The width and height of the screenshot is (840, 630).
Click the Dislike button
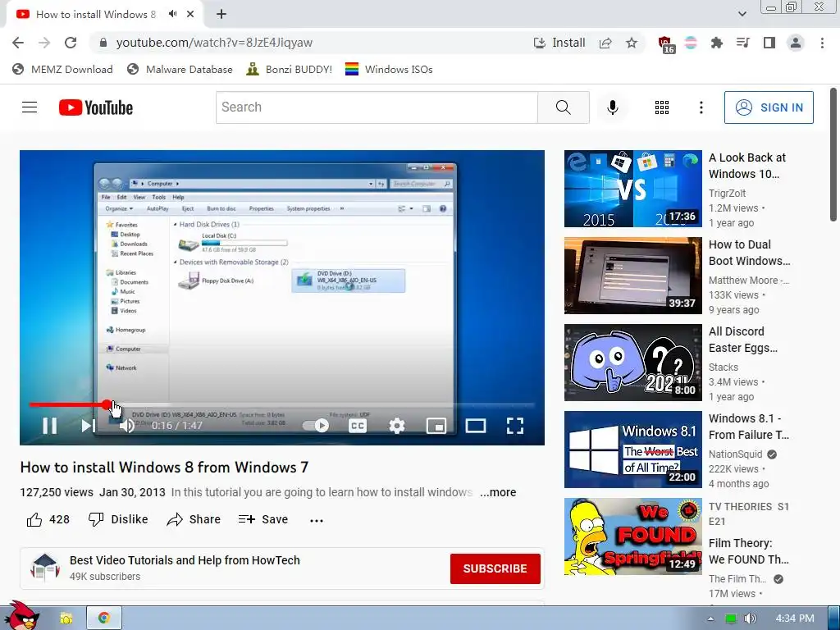(118, 519)
